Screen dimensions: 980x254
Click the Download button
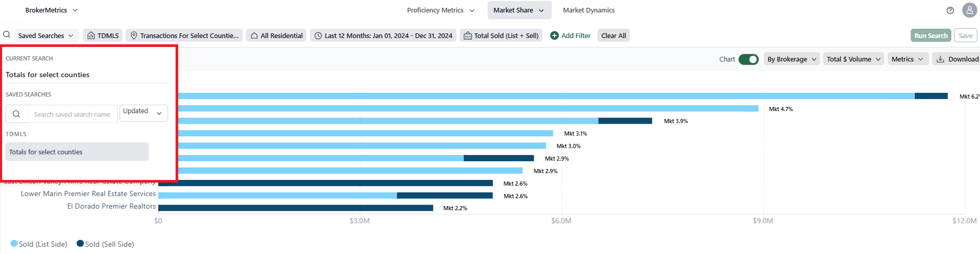click(x=957, y=59)
